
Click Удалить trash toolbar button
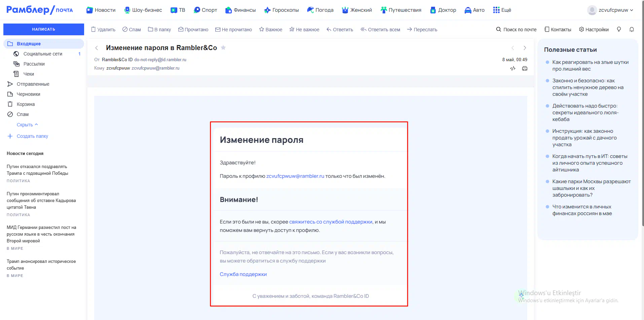[103, 30]
